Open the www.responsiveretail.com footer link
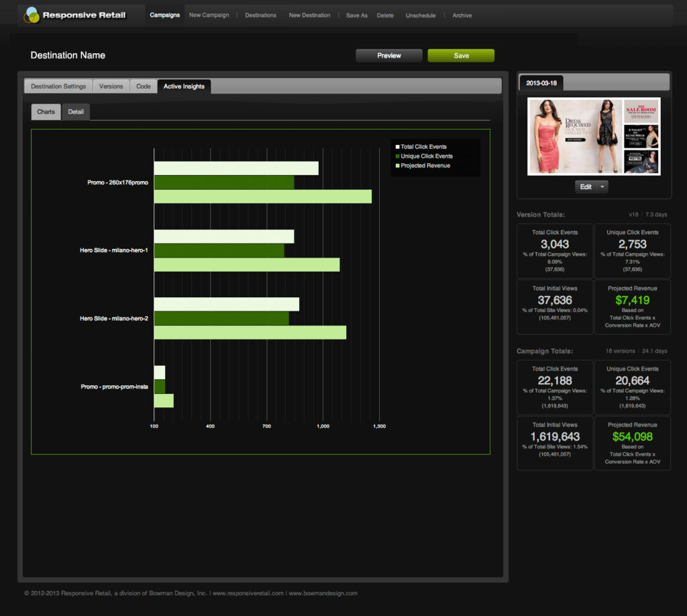 248,593
